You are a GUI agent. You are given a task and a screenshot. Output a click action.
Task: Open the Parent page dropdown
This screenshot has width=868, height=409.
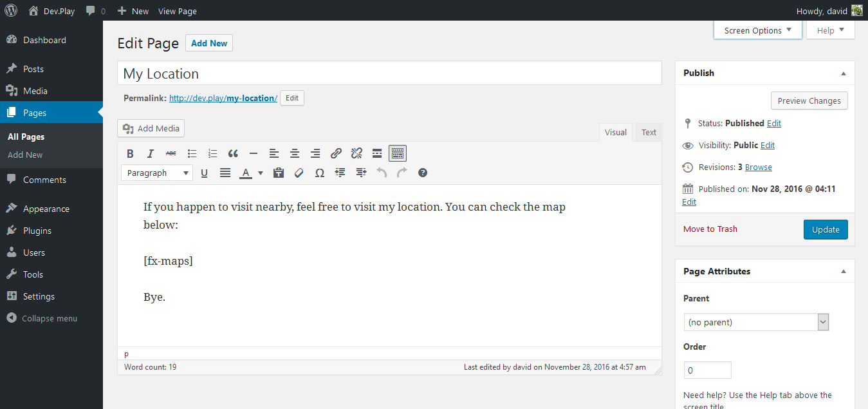click(x=756, y=322)
